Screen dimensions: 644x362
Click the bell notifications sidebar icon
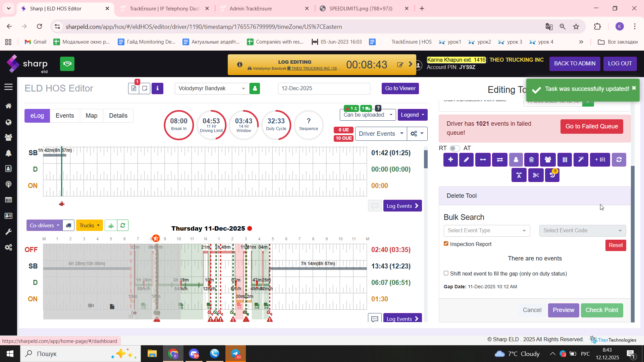coord(8,153)
